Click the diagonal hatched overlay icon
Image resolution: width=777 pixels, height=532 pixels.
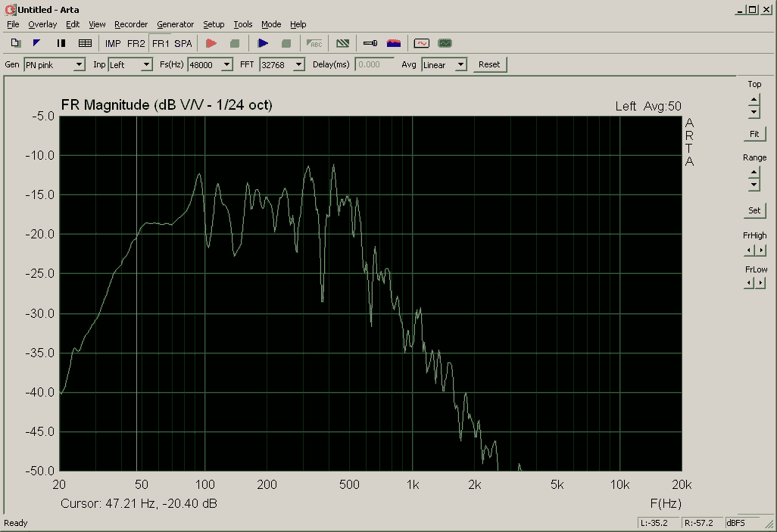343,43
